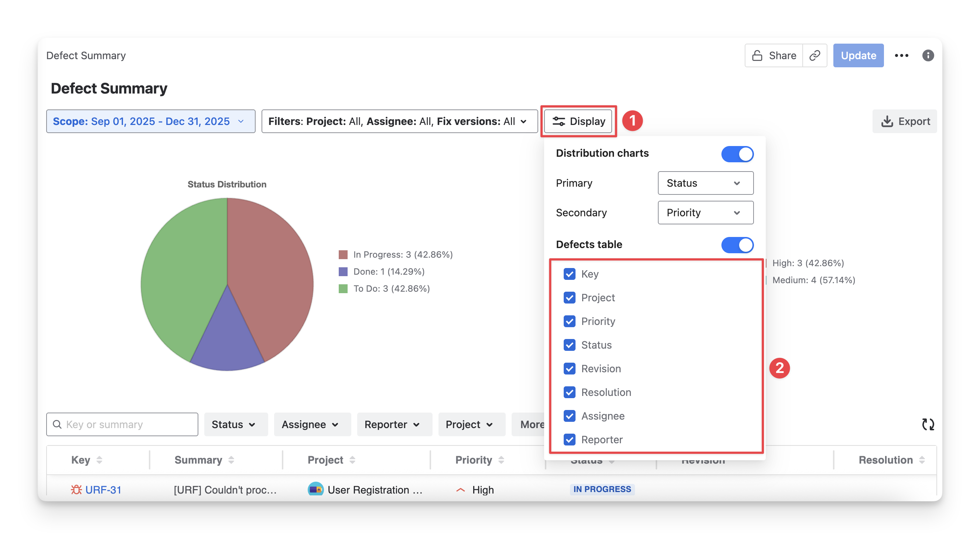
Task: Disable the Defects table toggle
Action: [737, 245]
